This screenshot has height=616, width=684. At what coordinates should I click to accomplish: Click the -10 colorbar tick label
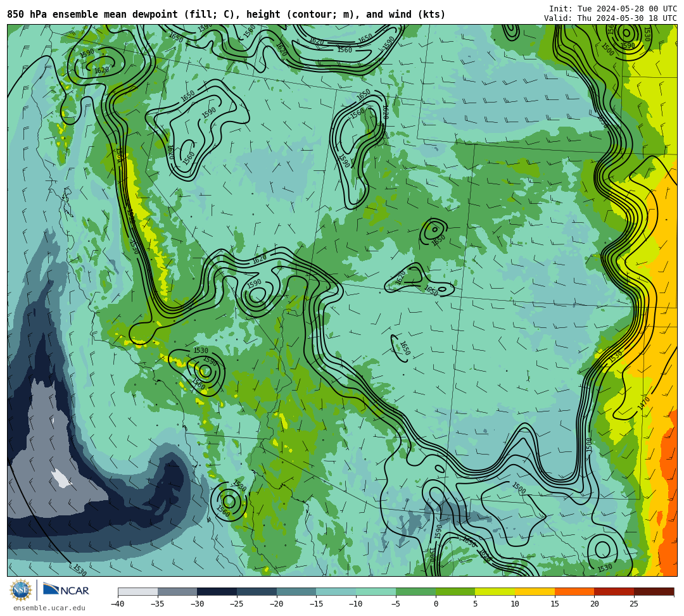pyautogui.click(x=355, y=604)
